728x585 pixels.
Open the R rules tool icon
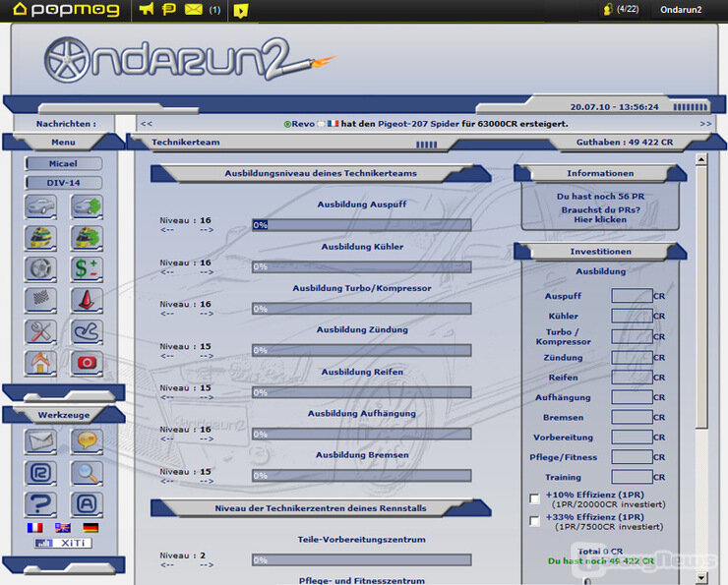pos(41,473)
